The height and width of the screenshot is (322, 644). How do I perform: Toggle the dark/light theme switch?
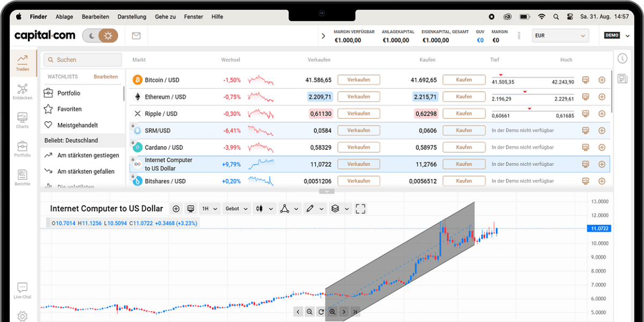(x=100, y=36)
